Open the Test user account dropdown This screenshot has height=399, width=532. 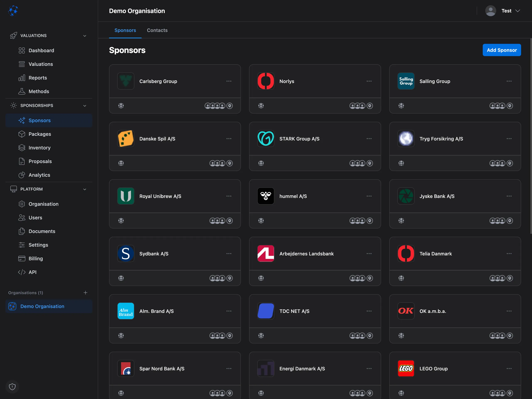503,11
